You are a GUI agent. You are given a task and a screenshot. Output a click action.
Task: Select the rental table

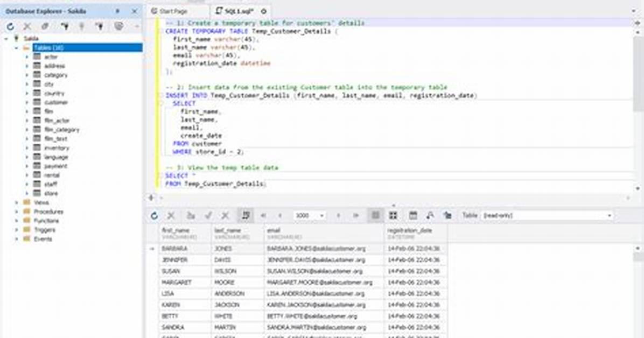coord(52,175)
